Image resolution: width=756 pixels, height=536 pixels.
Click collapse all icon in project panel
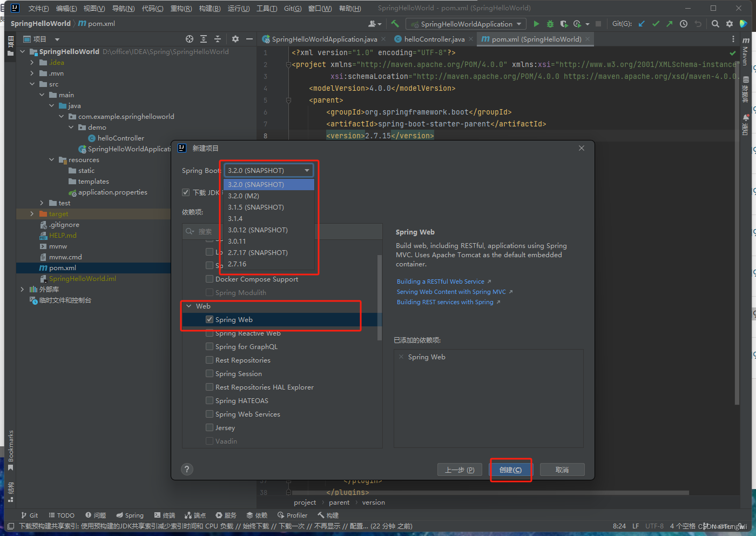pyautogui.click(x=218, y=39)
